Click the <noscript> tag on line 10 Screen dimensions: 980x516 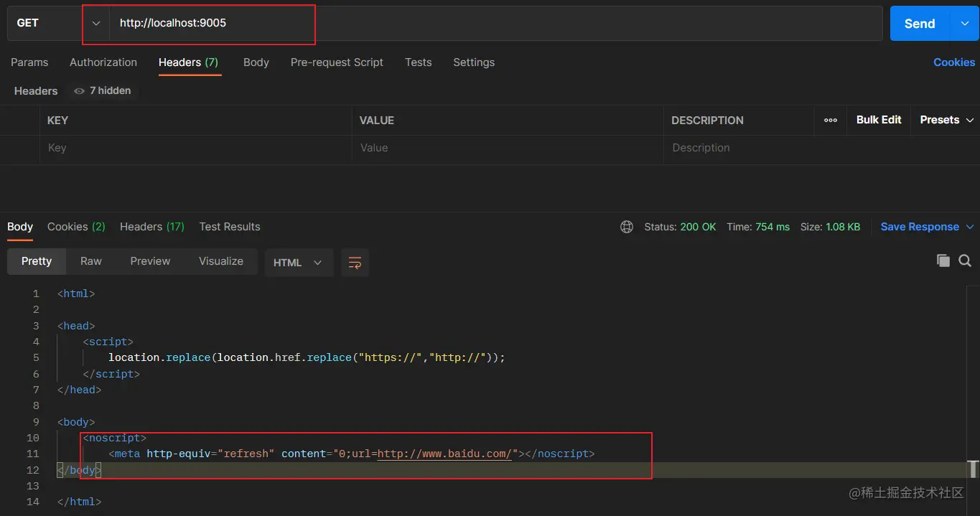115,438
